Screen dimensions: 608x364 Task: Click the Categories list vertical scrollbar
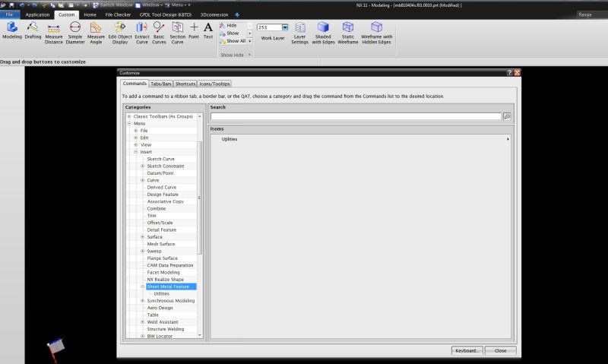coord(200,198)
